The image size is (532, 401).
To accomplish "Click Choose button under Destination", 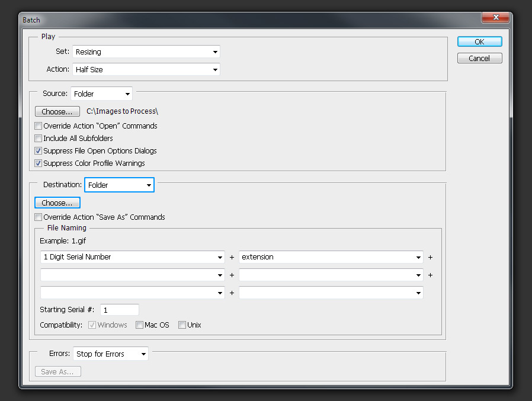I will [x=57, y=203].
